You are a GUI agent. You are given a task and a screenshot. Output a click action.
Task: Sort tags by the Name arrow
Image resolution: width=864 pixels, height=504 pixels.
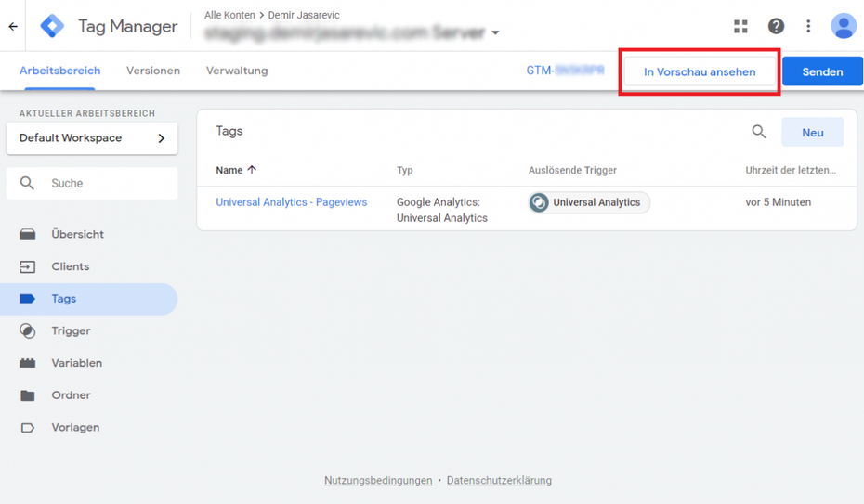click(252, 170)
